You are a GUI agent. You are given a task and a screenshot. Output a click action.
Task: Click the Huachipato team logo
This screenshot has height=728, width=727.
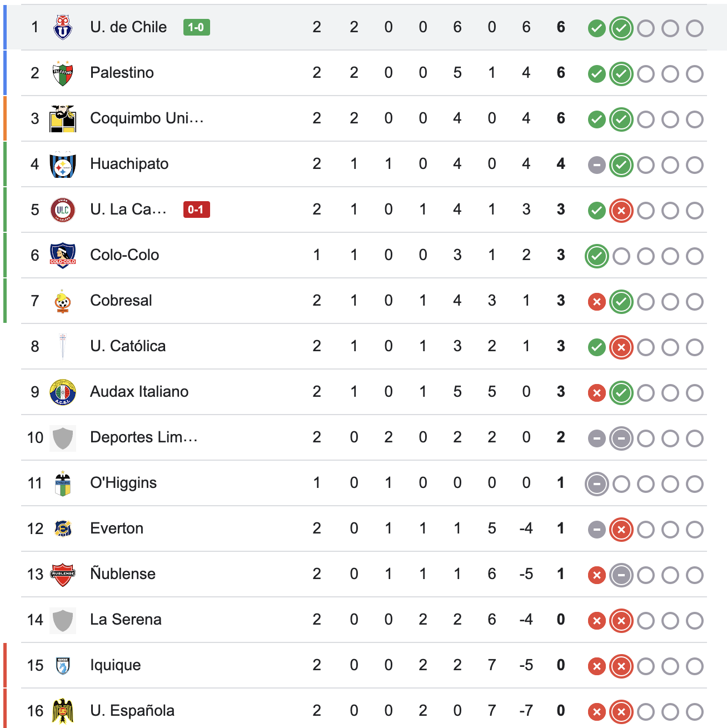63,164
